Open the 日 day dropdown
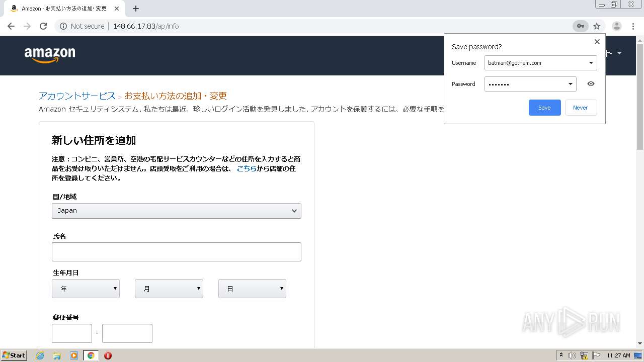The width and height of the screenshot is (644, 362). click(252, 289)
